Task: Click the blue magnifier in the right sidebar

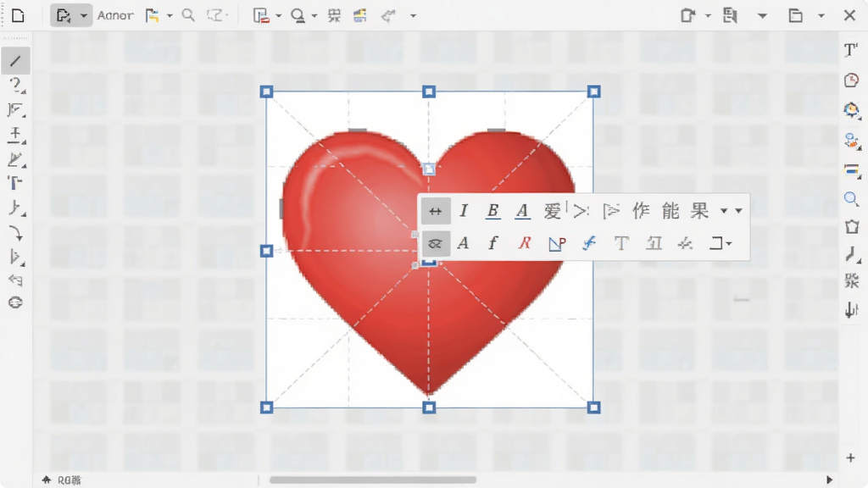Action: click(851, 198)
